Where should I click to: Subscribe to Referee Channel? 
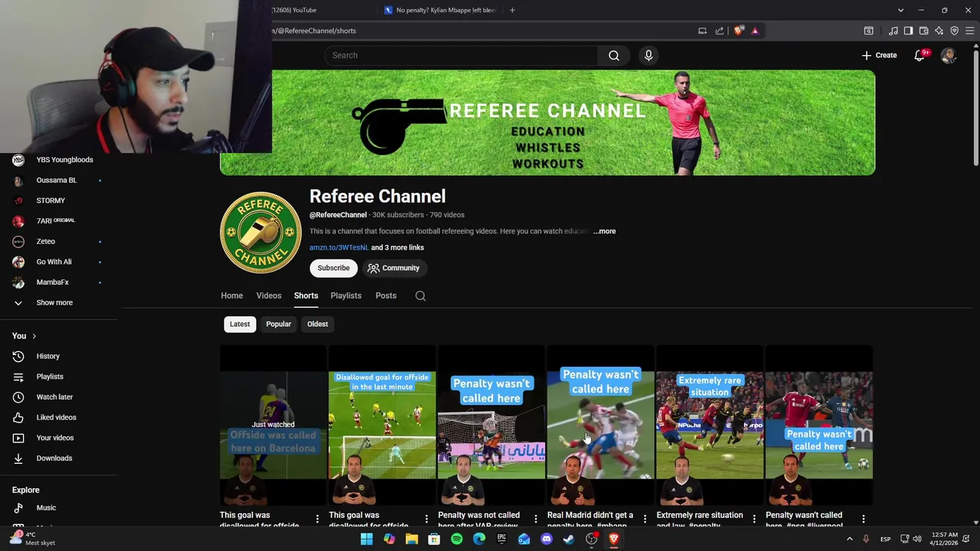[x=334, y=268]
